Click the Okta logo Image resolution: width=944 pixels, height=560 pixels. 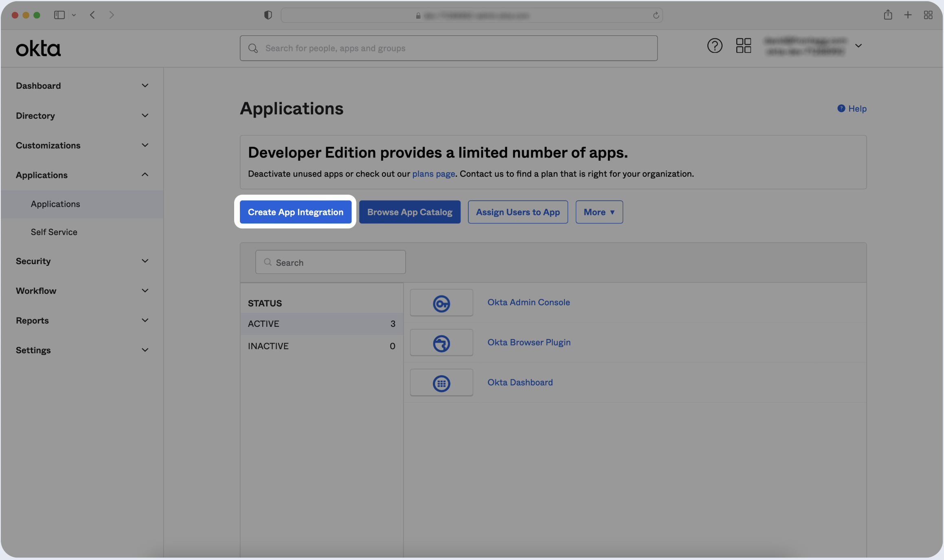point(38,48)
